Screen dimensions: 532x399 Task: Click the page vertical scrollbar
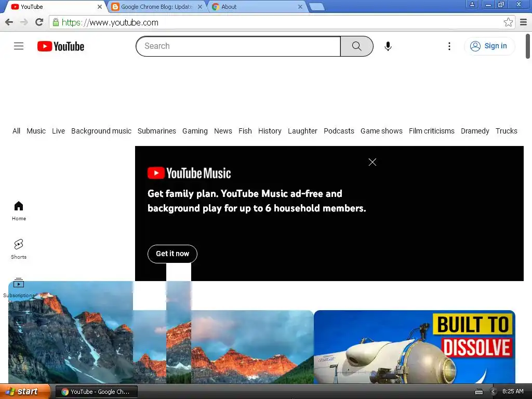pos(528,46)
